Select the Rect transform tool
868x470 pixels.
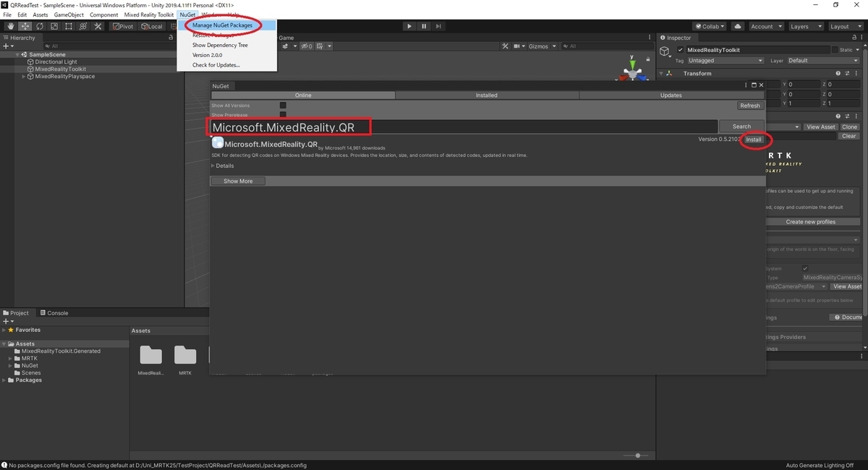click(68, 26)
